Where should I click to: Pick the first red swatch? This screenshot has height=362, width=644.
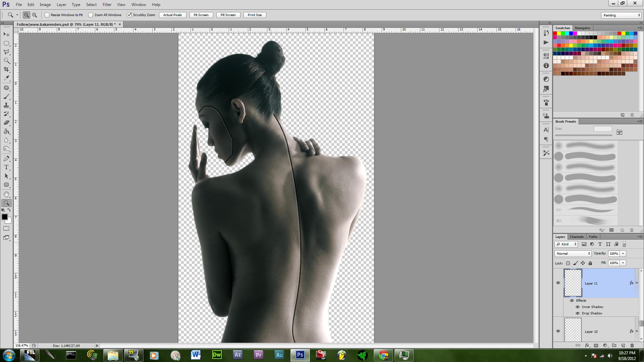pyautogui.click(x=555, y=34)
